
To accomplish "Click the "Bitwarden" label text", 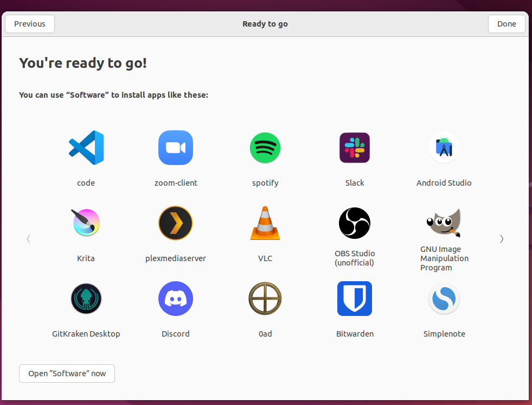I will (355, 334).
